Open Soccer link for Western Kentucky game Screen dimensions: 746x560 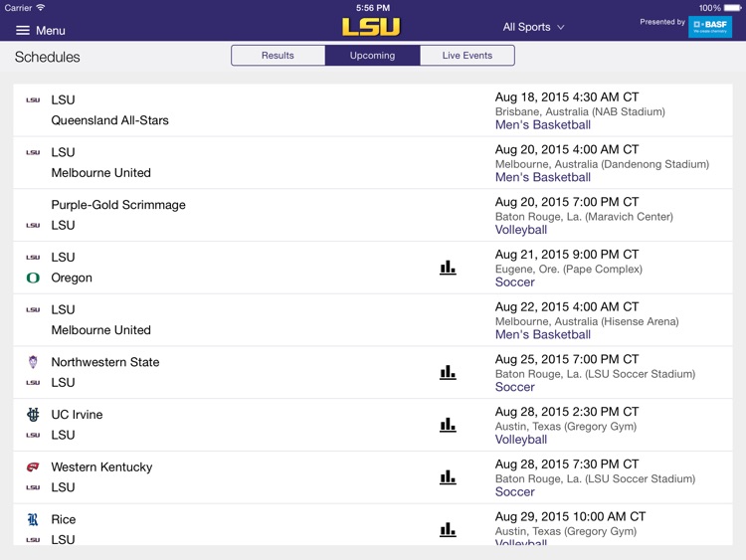(515, 492)
